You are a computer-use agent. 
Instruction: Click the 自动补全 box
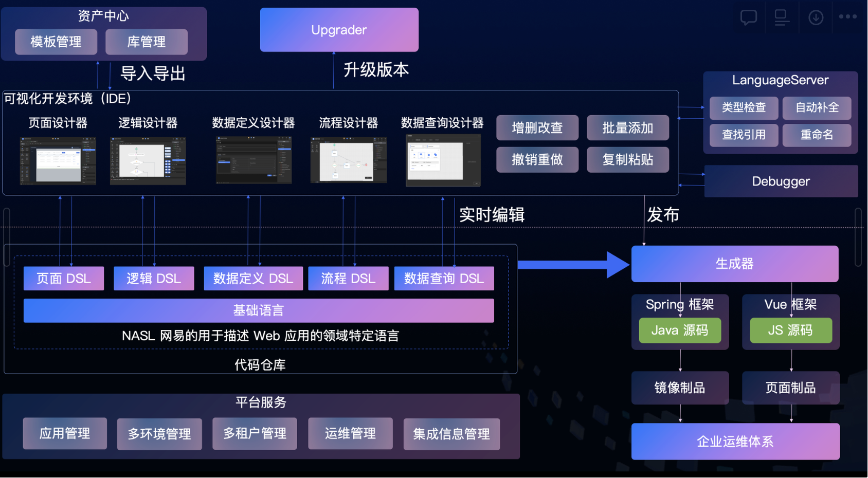coord(817,107)
